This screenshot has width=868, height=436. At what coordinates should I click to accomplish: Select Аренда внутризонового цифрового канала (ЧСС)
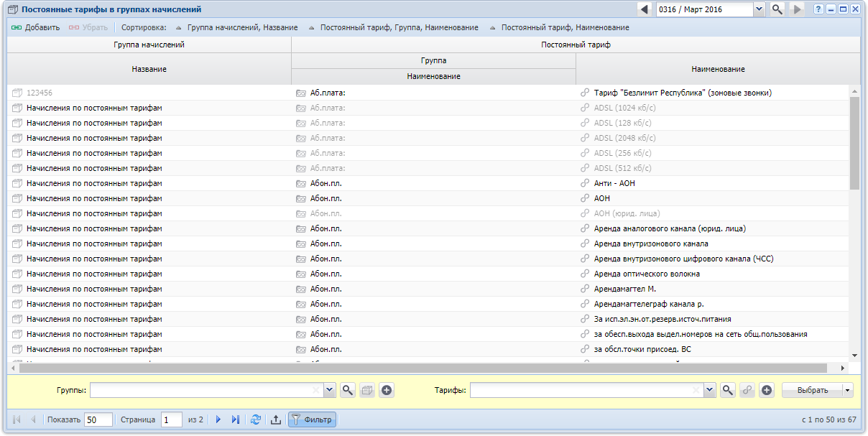click(683, 259)
